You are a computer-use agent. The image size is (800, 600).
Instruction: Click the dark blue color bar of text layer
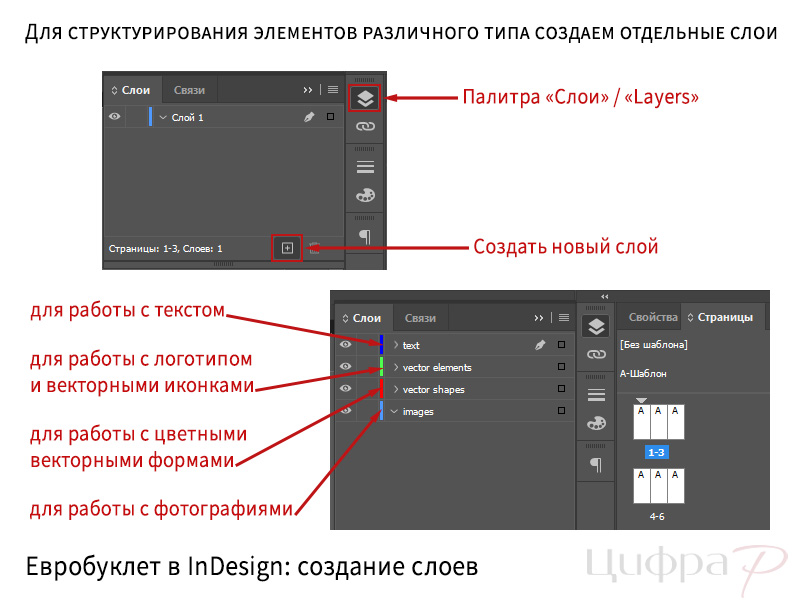click(x=381, y=344)
